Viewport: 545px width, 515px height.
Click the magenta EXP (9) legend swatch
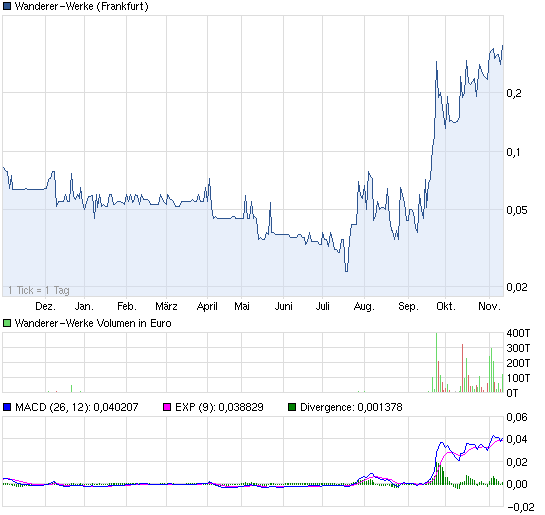click(167, 407)
